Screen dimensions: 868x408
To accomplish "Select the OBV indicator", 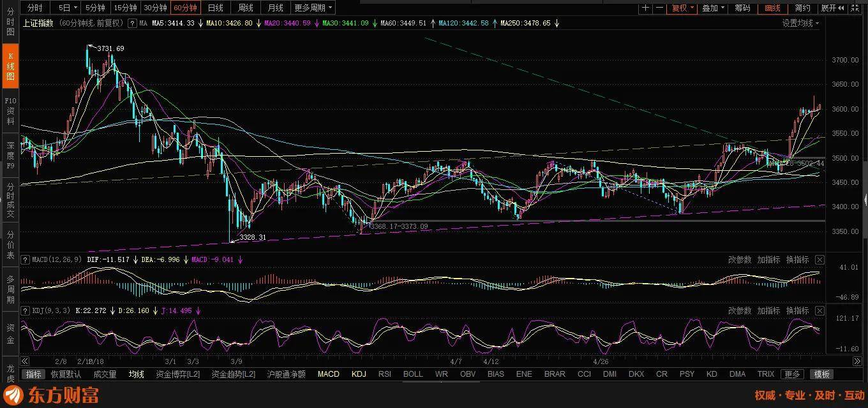I will coord(468,374).
